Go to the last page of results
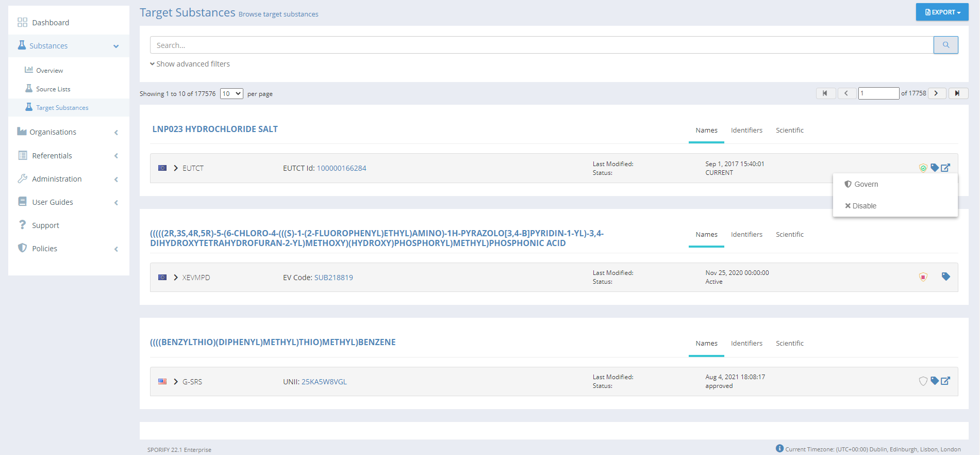980x455 pixels. click(x=957, y=93)
